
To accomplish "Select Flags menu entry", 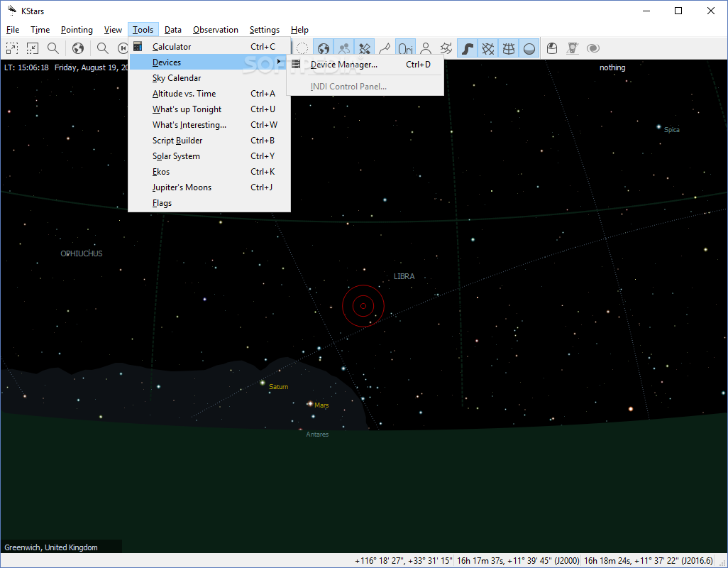I will pos(209,203).
